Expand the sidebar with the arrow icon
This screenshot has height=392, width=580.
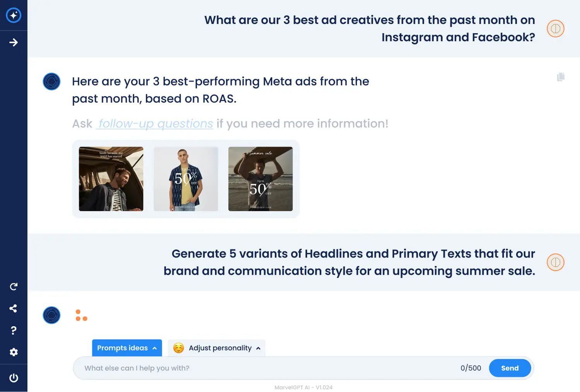coord(14,43)
